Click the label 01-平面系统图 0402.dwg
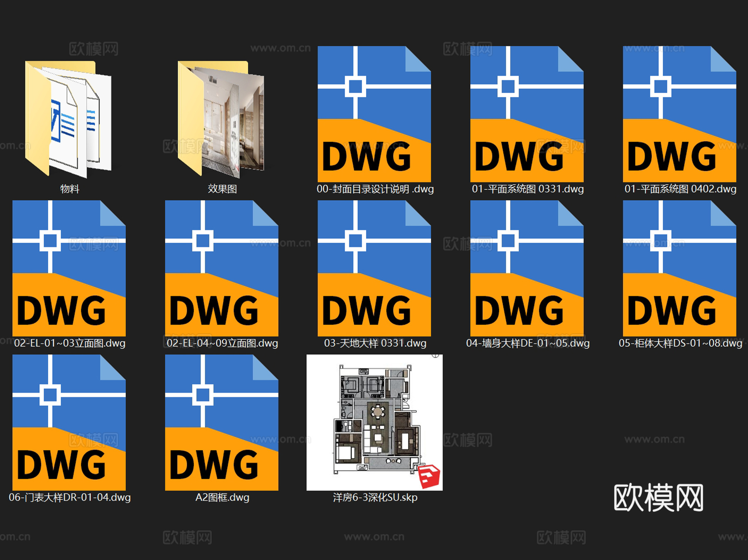Viewport: 748px width, 560px height. (680, 189)
